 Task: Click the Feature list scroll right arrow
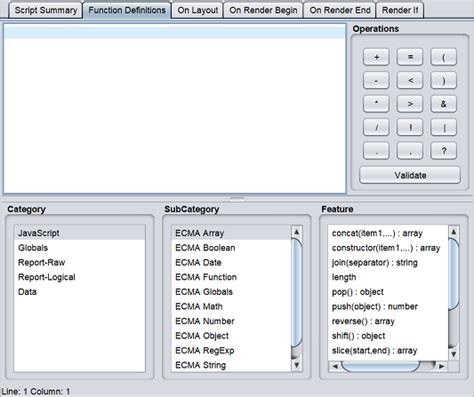[x=441, y=366]
